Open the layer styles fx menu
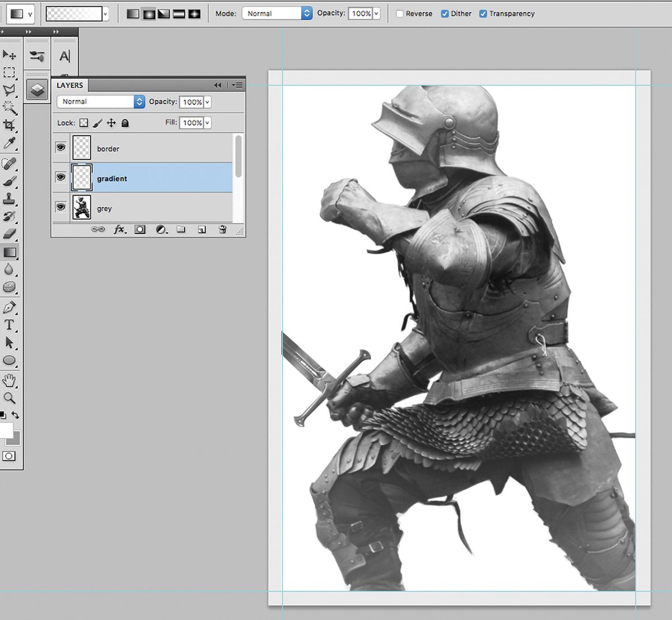This screenshot has height=620, width=672. click(x=119, y=229)
